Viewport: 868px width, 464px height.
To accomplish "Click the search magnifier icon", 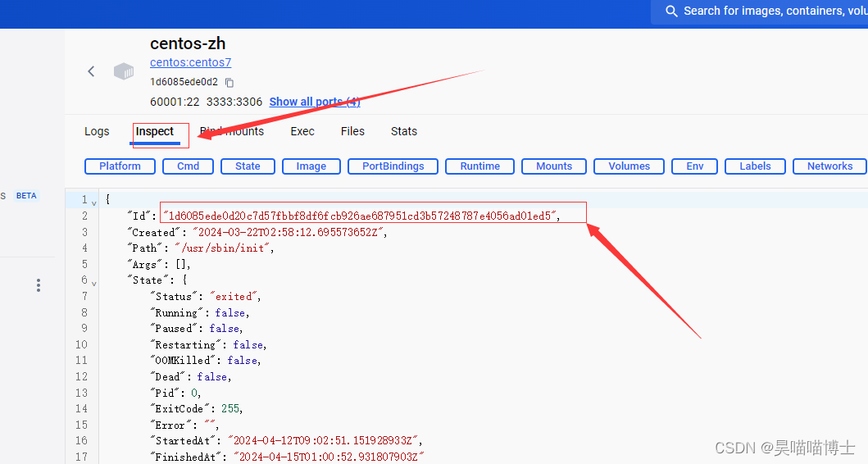I will [671, 11].
